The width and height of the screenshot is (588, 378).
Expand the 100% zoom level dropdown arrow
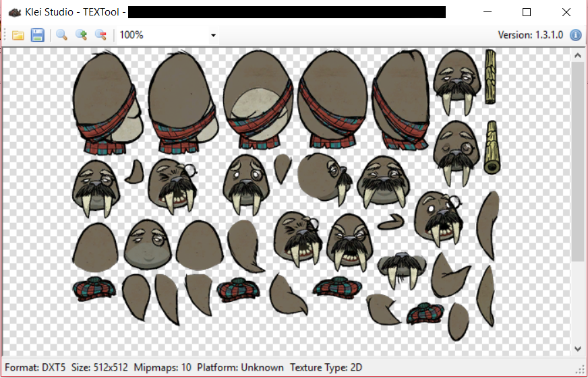click(x=213, y=35)
